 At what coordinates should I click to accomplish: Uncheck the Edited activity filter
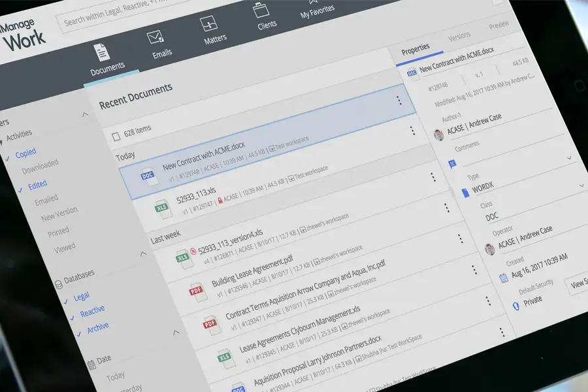pos(37,186)
